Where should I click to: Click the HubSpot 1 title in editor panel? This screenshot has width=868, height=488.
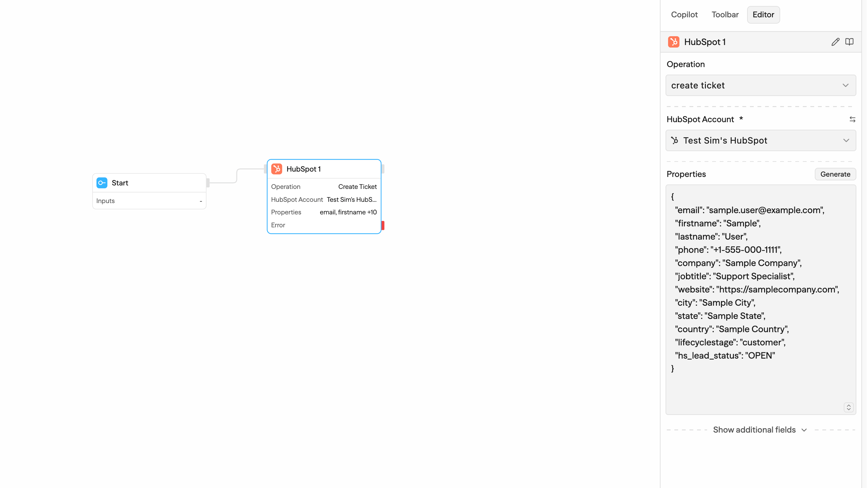705,42
